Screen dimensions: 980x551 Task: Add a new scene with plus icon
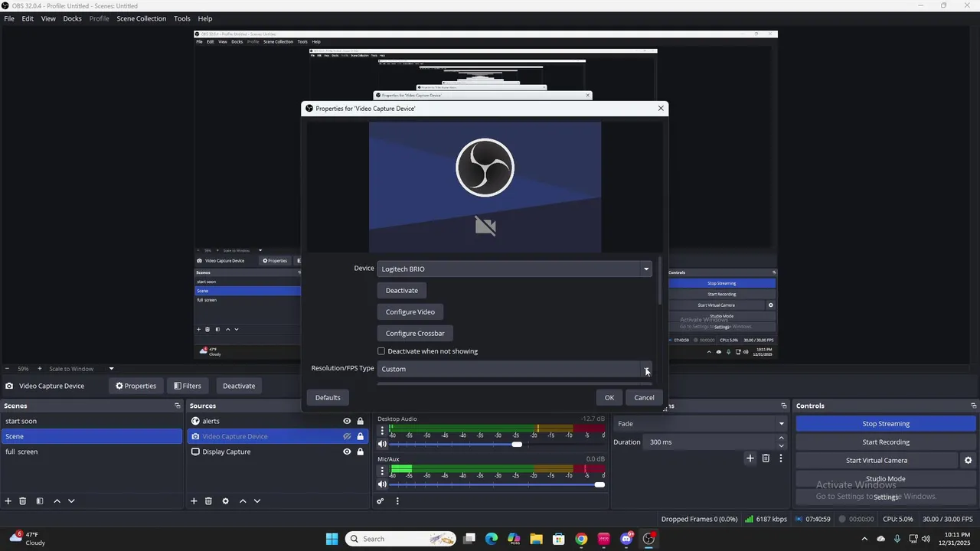tap(8, 501)
